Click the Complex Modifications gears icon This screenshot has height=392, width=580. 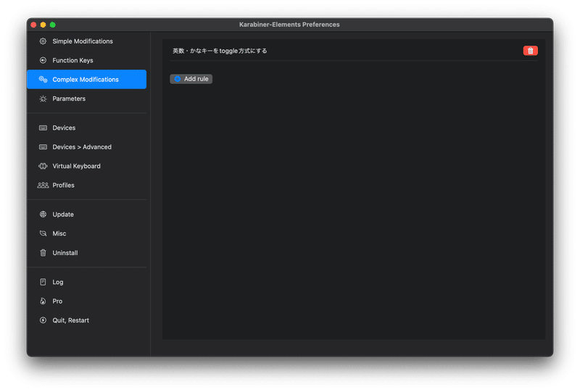coord(43,80)
